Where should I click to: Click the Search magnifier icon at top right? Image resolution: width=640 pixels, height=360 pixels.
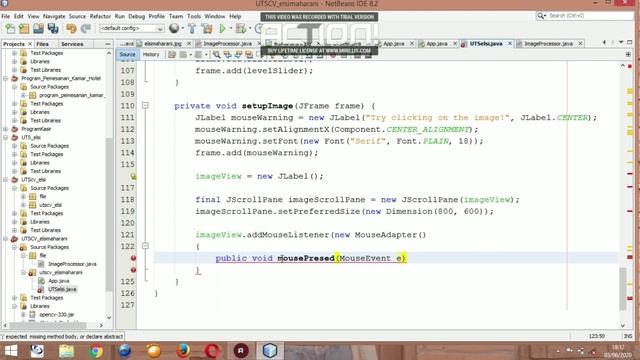click(x=541, y=16)
